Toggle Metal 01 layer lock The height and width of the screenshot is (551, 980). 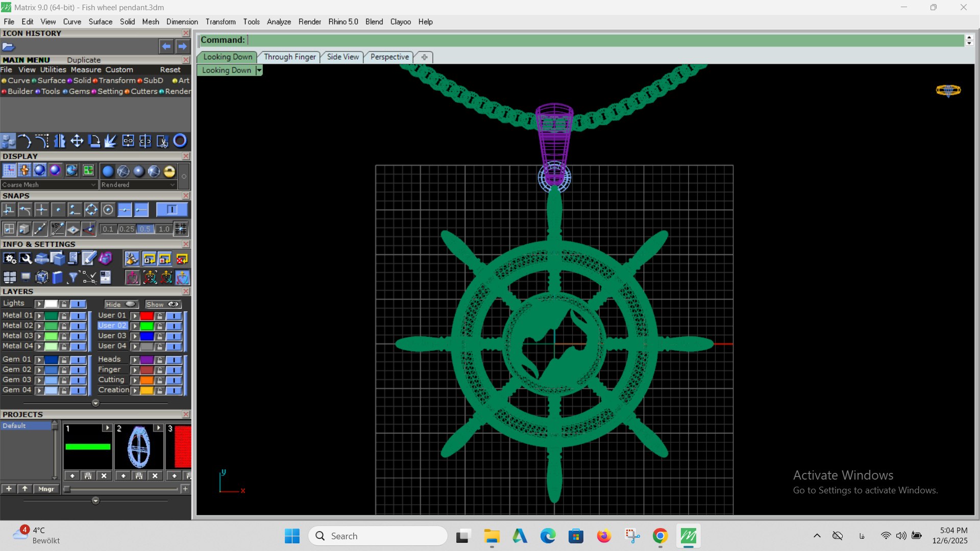[64, 316]
